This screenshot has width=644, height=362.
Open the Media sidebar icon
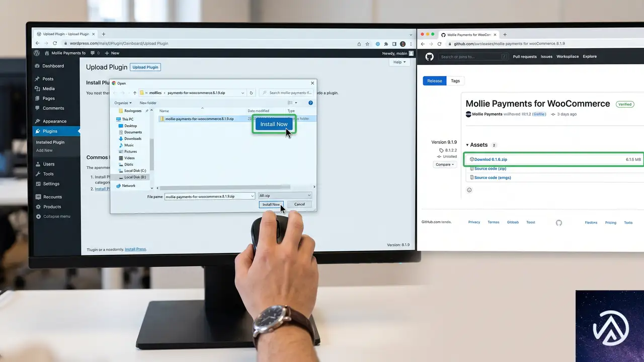pyautogui.click(x=37, y=88)
